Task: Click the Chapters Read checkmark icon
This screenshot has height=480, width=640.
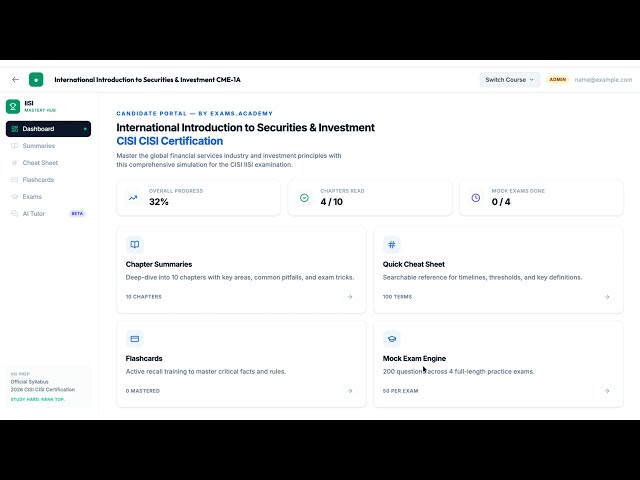Action: tap(304, 198)
